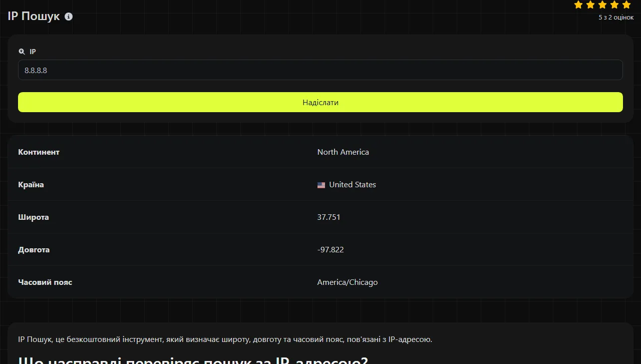This screenshot has height=364, width=641.
Task: Click the first rating star
Action: pos(578,5)
